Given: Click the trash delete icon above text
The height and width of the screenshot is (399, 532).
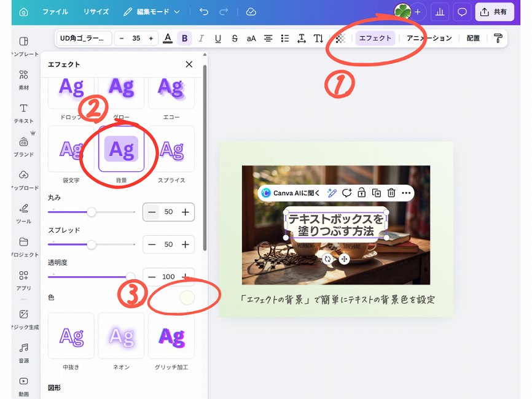Looking at the screenshot, I should (x=391, y=193).
